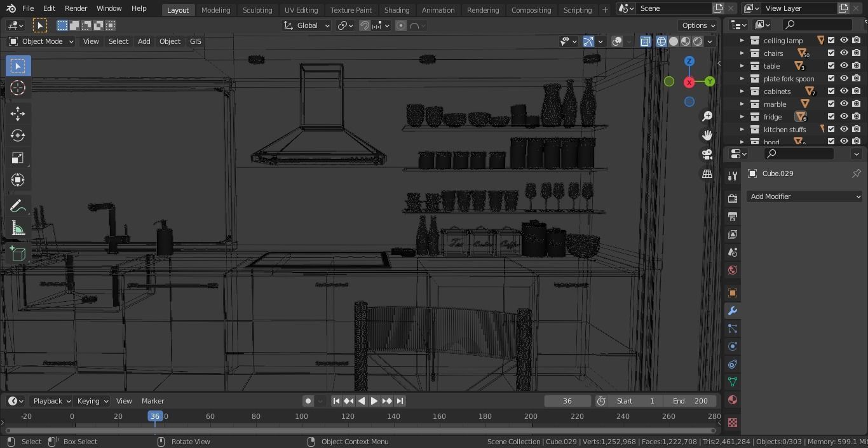Screen dimensions: 868x448
Task: Open the Object Mode dropdown
Action: coord(41,41)
